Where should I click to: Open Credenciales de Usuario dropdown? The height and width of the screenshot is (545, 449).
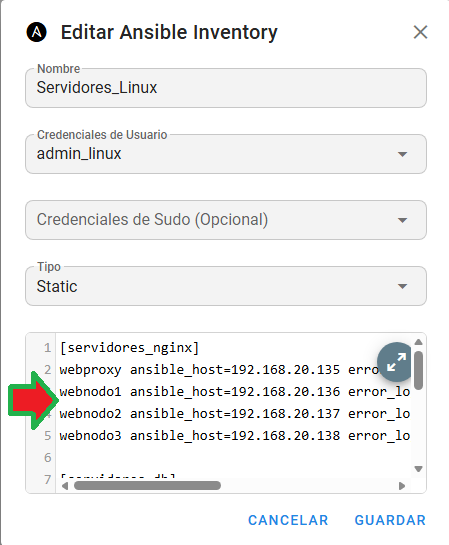(x=226, y=154)
